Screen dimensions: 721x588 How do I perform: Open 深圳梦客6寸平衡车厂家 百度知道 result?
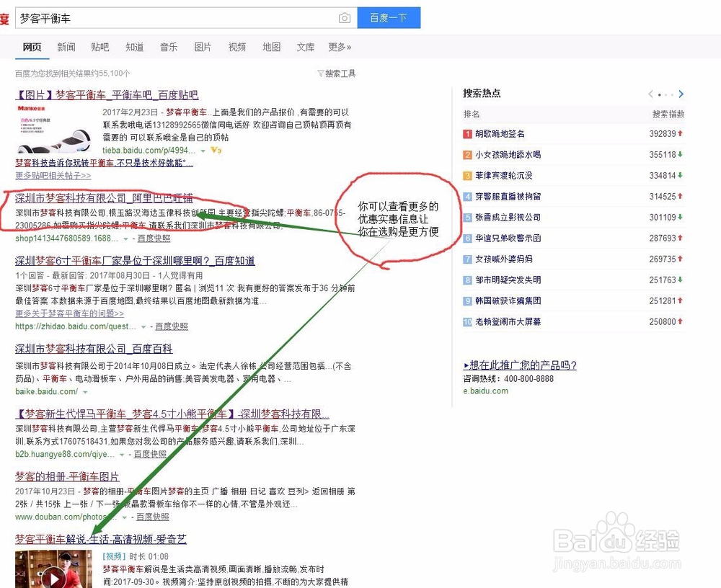[135, 261]
